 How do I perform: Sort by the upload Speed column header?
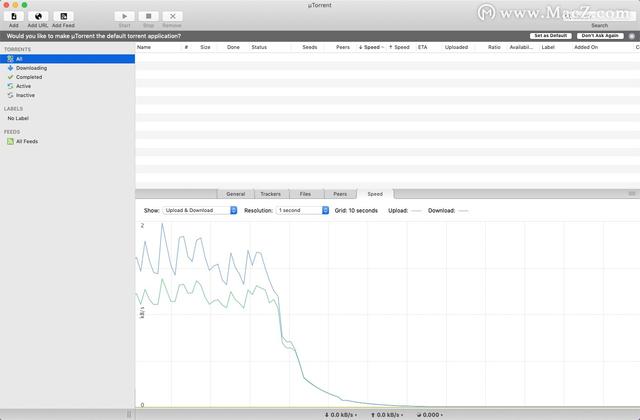click(x=399, y=47)
